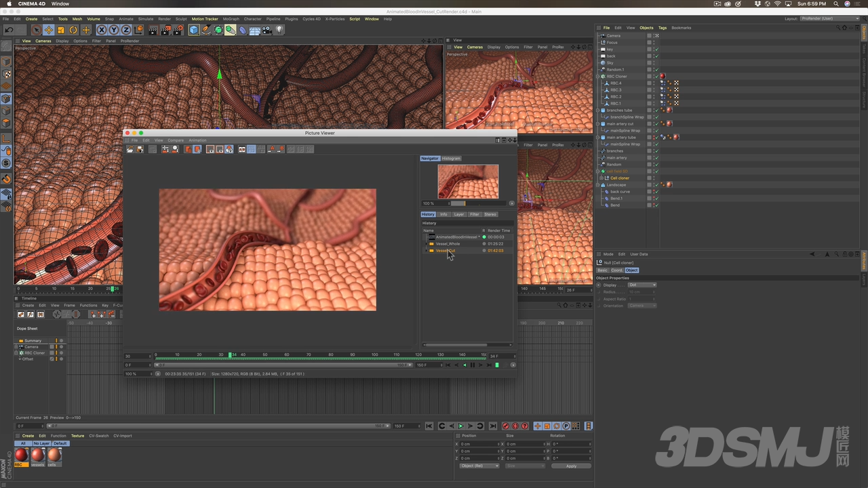The height and width of the screenshot is (488, 868).
Task: Open the Object (Rel) dropdown
Action: coord(479,466)
